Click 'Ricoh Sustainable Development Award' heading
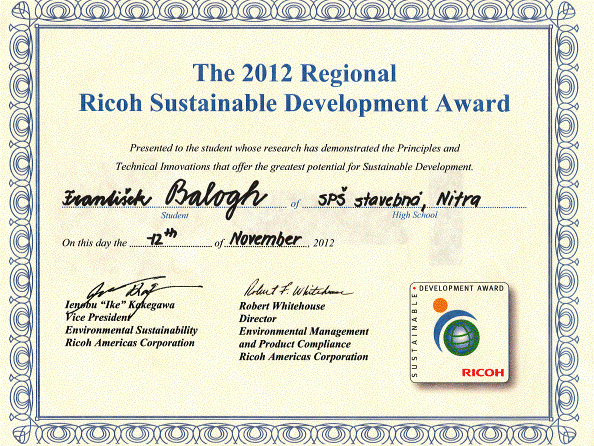 [294, 103]
